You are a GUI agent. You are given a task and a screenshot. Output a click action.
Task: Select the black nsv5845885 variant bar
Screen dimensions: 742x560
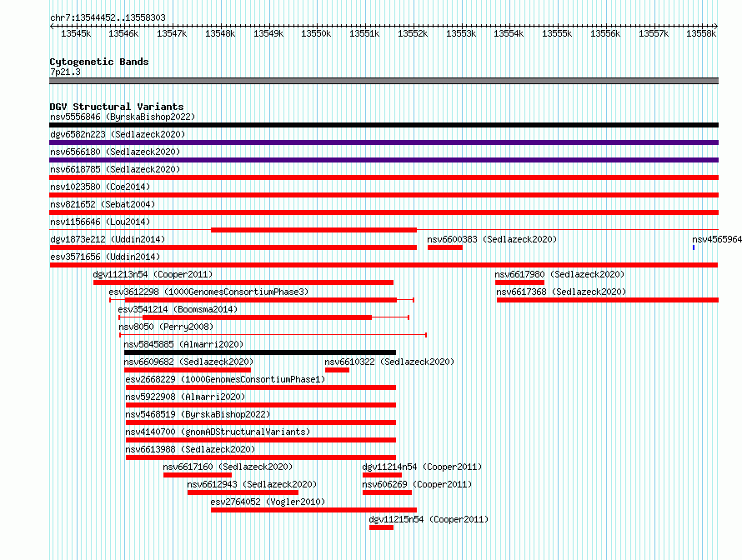260,352
